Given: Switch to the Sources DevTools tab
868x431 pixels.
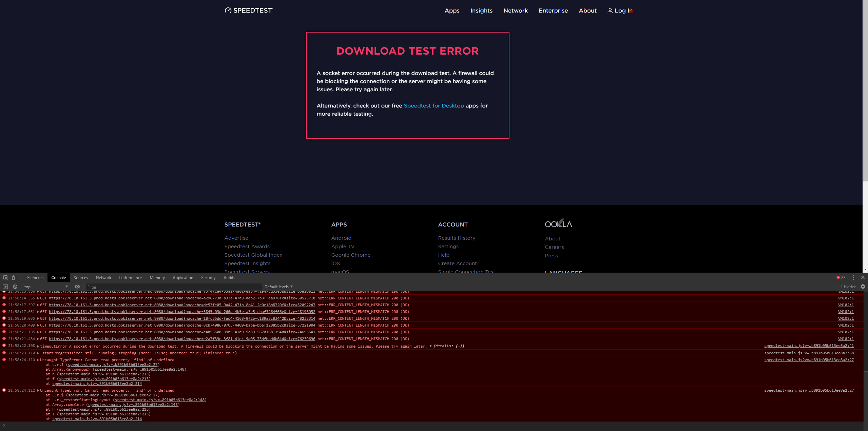Looking at the screenshot, I should coord(80,277).
